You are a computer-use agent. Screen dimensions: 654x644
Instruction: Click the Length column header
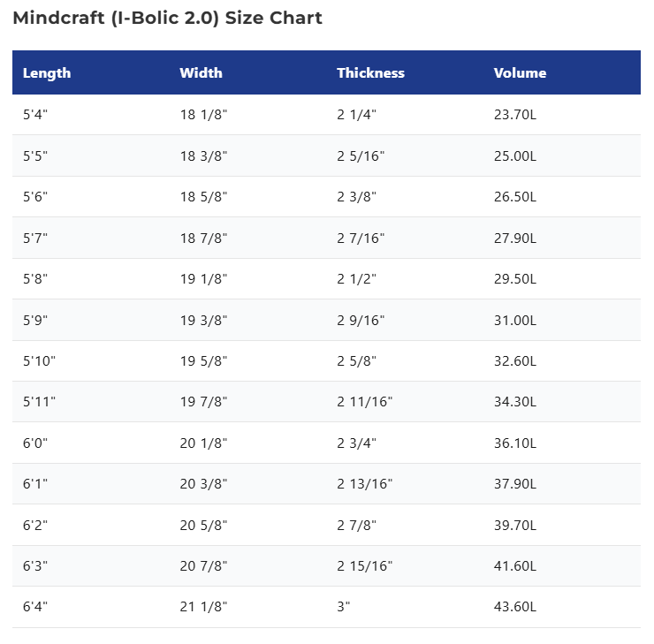point(47,73)
